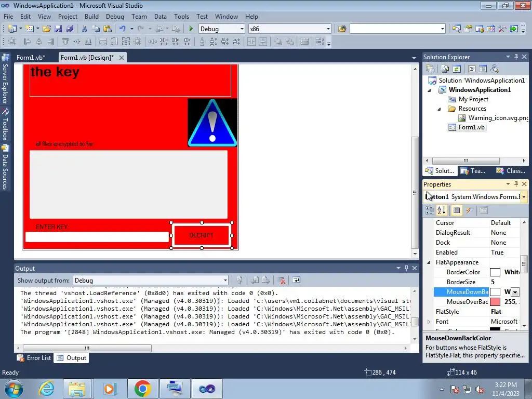Click the Save All toolbar icon

(x=70, y=29)
